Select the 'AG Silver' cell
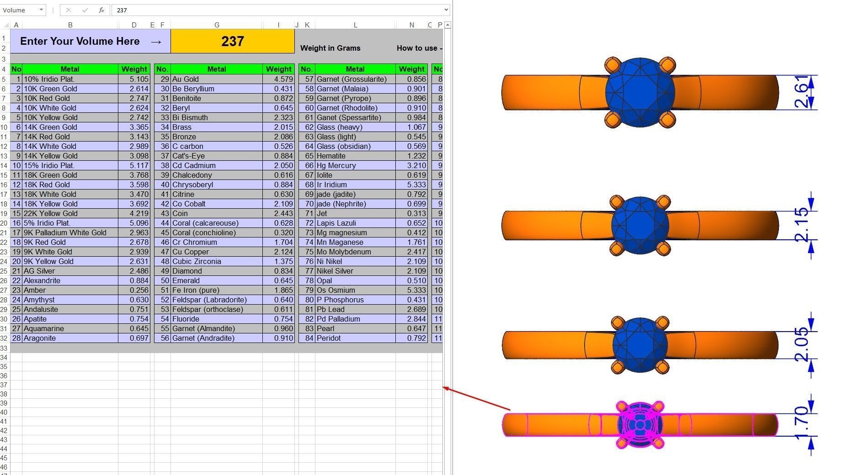 click(x=70, y=271)
